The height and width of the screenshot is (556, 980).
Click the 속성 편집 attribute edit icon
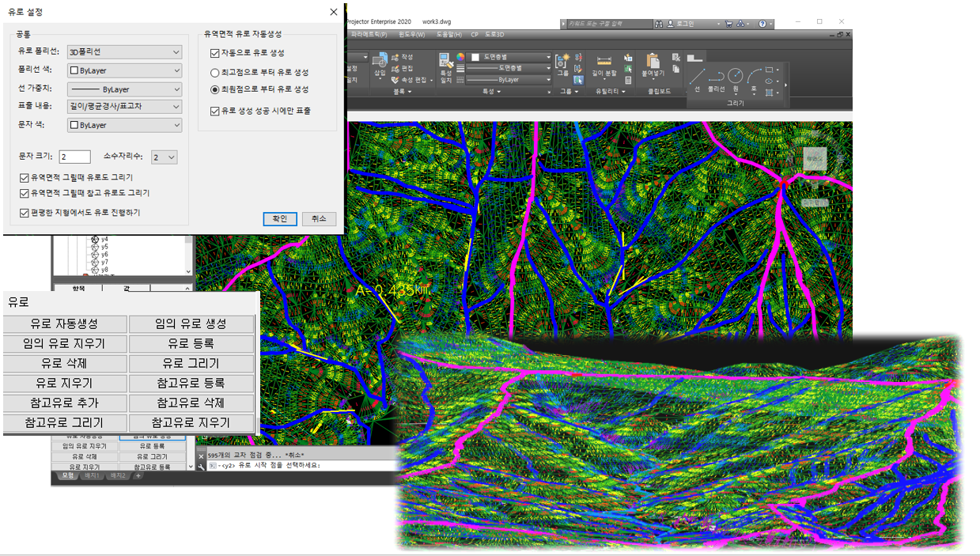coord(395,80)
